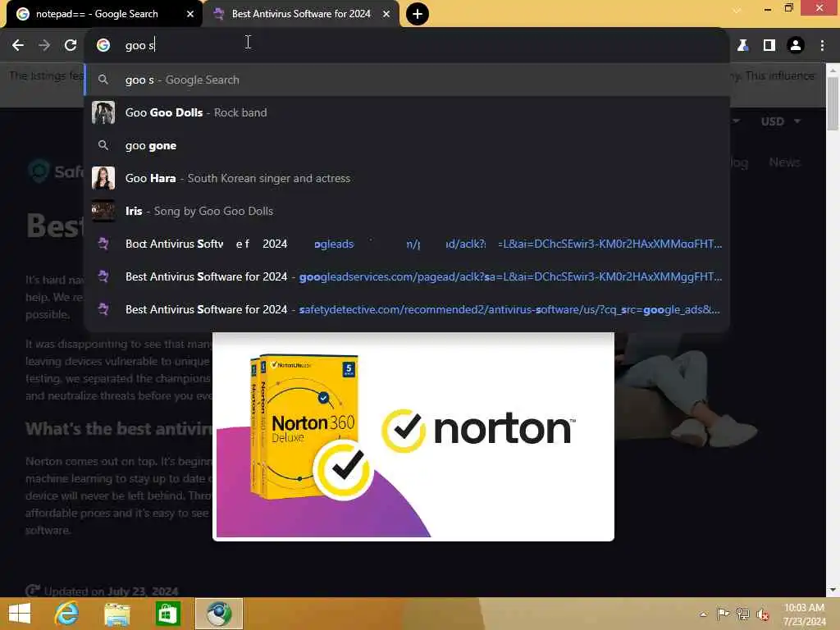Screen dimensions: 840x630
Task: Open the safetydetective.com Best Antivirus history suggestion
Action: click(407, 309)
